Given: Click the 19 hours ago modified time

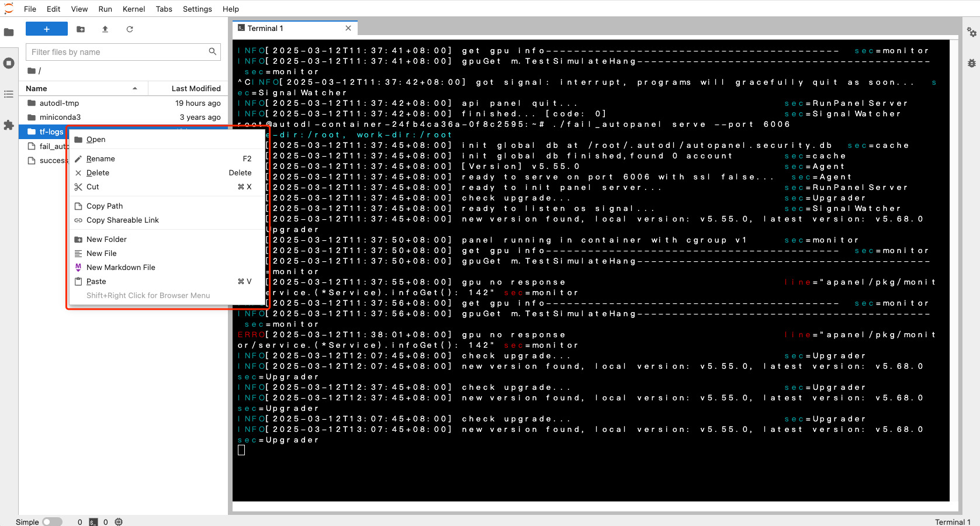Looking at the screenshot, I should (198, 103).
